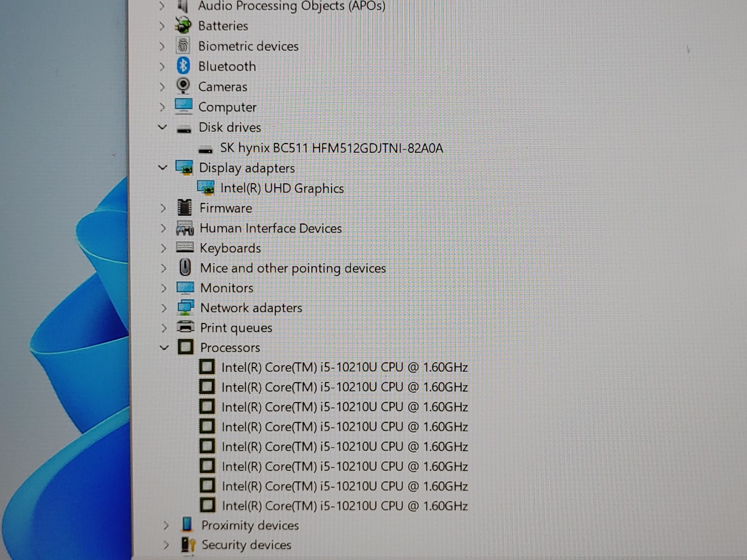Click the Keyboards icon
747x560 pixels.
pos(185,247)
